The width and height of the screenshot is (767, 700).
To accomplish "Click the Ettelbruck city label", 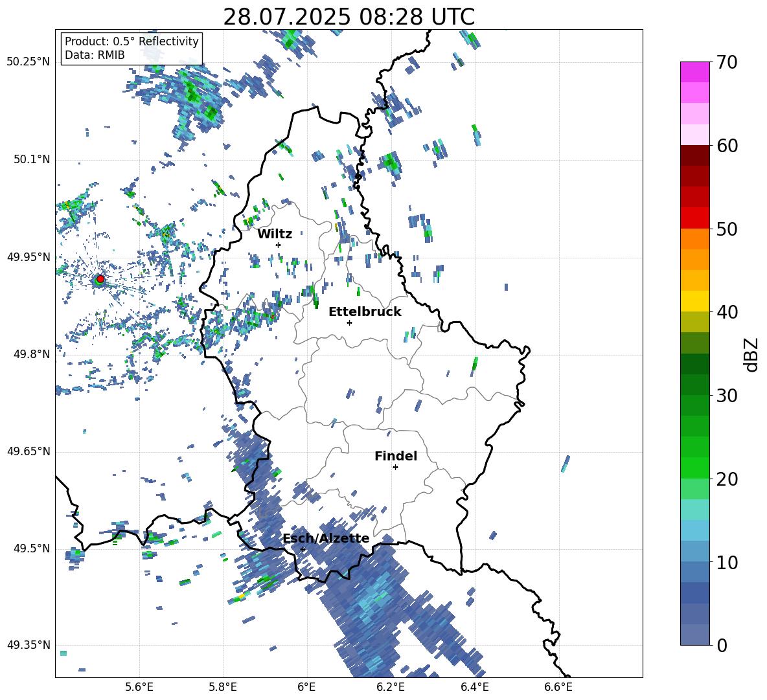I will click(365, 312).
